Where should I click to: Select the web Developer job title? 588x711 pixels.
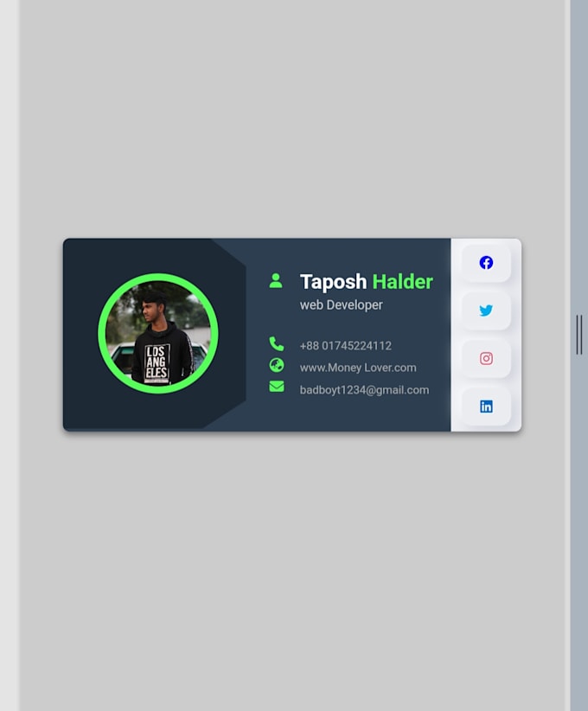pos(341,304)
